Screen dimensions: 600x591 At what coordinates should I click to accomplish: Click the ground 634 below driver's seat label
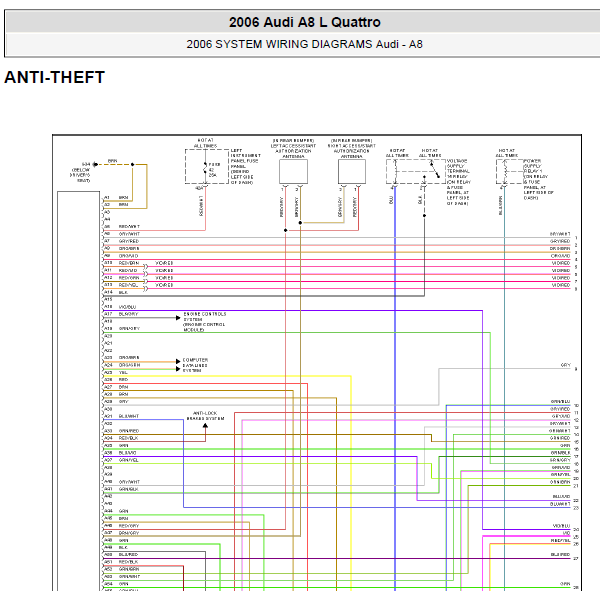pyautogui.click(x=80, y=172)
